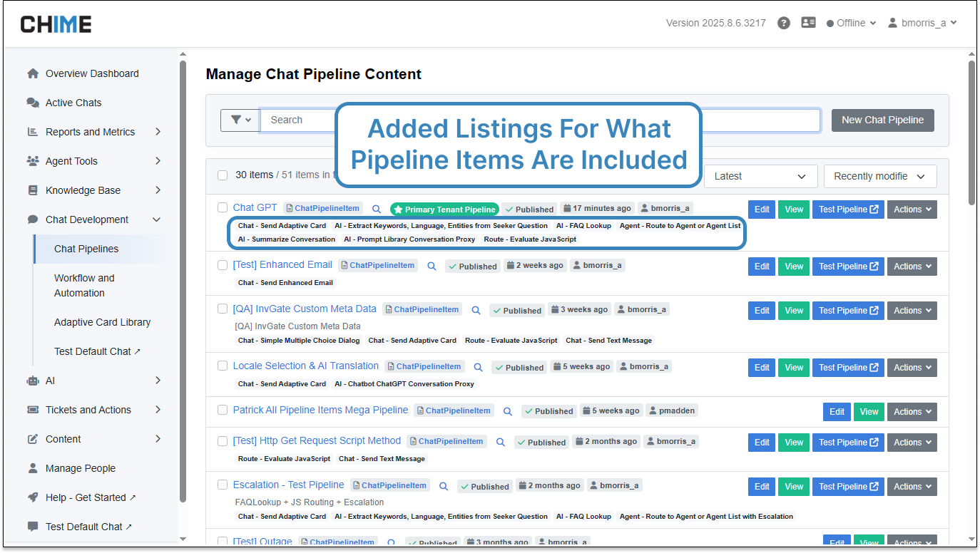Expand the Tickets and Actions chevron
Image resolution: width=980 pixels, height=553 pixels.
(158, 410)
